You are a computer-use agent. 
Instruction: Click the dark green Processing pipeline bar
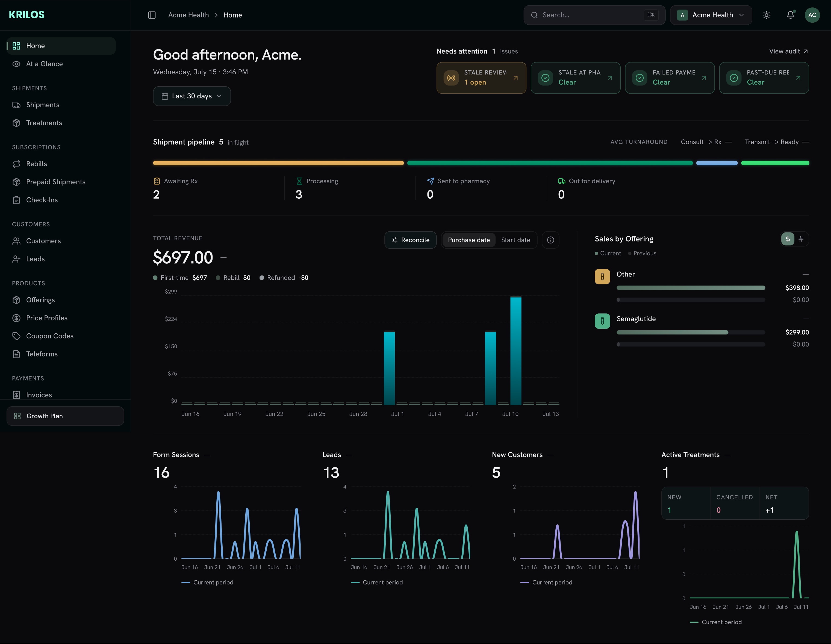click(x=550, y=163)
